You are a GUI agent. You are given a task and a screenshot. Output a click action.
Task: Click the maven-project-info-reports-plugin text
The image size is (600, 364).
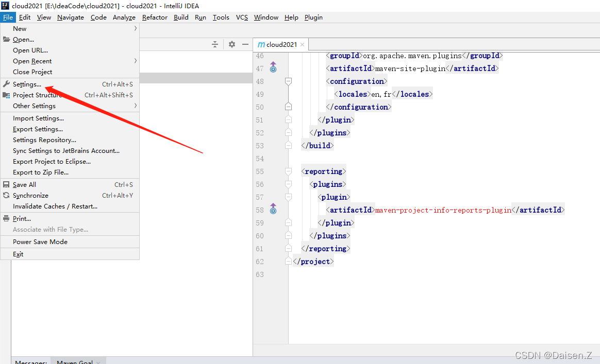tap(443, 210)
